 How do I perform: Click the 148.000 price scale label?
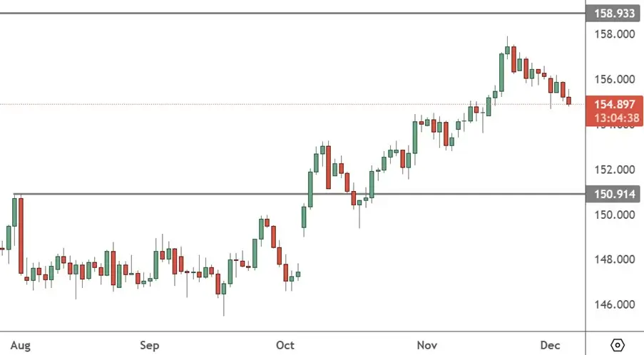pyautogui.click(x=613, y=259)
